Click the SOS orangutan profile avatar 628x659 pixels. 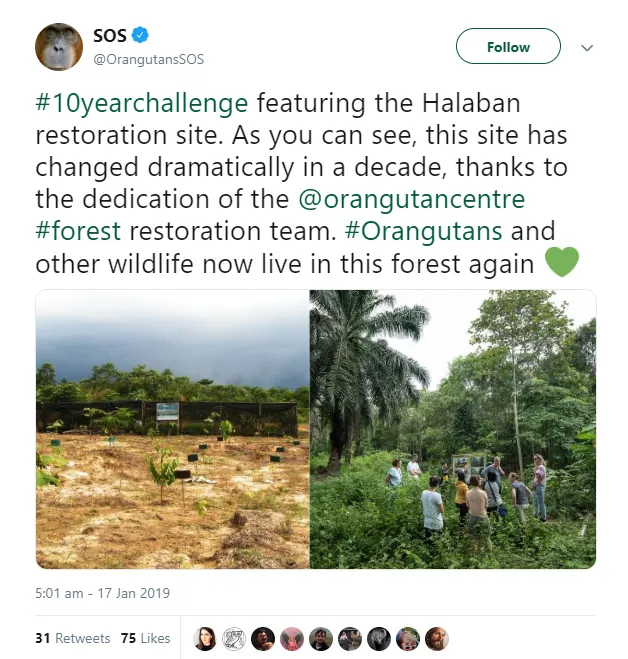point(59,47)
